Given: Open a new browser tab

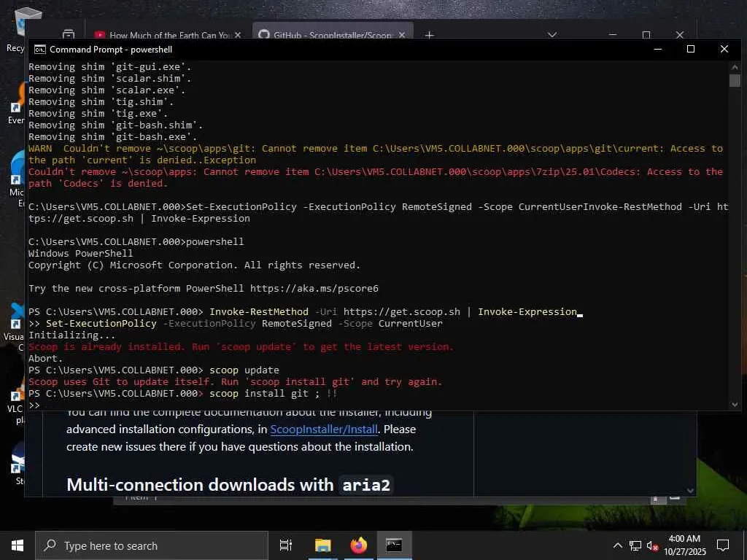Looking at the screenshot, I should coord(429,35).
